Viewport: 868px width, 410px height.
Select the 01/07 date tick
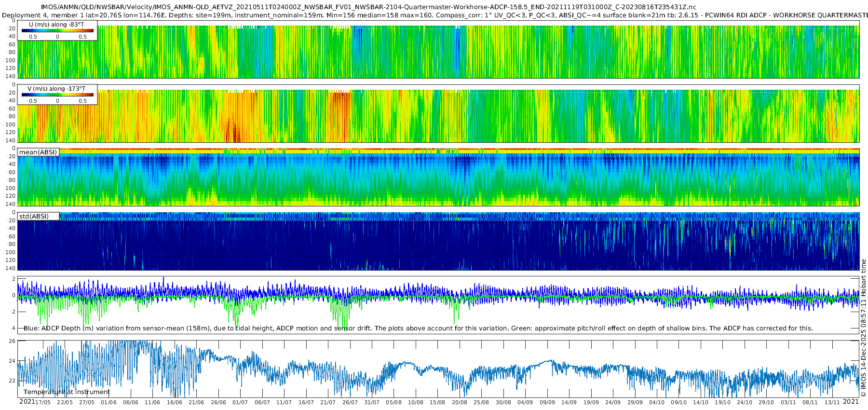pos(240,402)
